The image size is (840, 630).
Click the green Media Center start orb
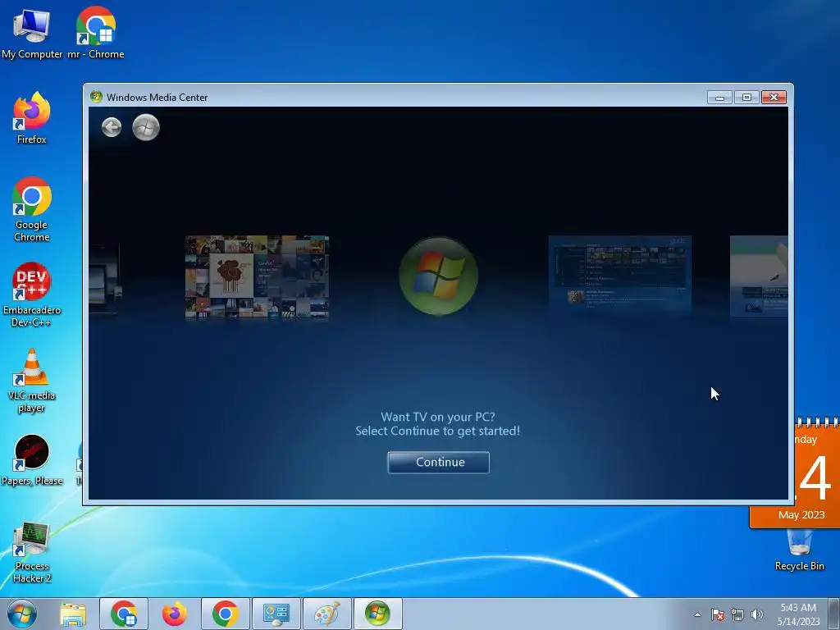pyautogui.click(x=146, y=127)
